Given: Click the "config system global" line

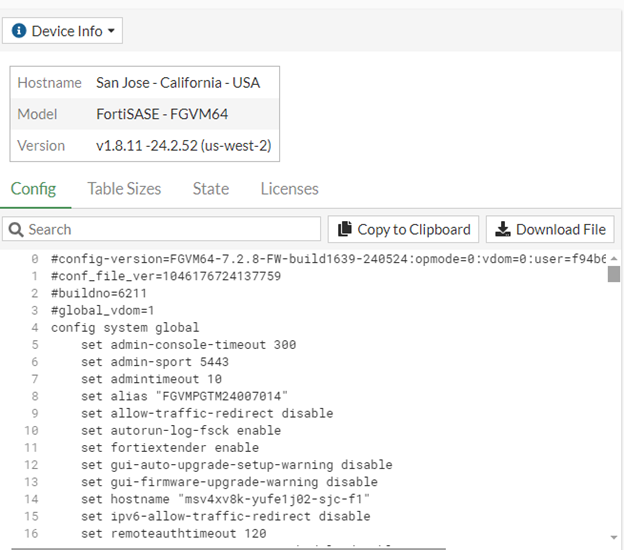Looking at the screenshot, I should (125, 327).
